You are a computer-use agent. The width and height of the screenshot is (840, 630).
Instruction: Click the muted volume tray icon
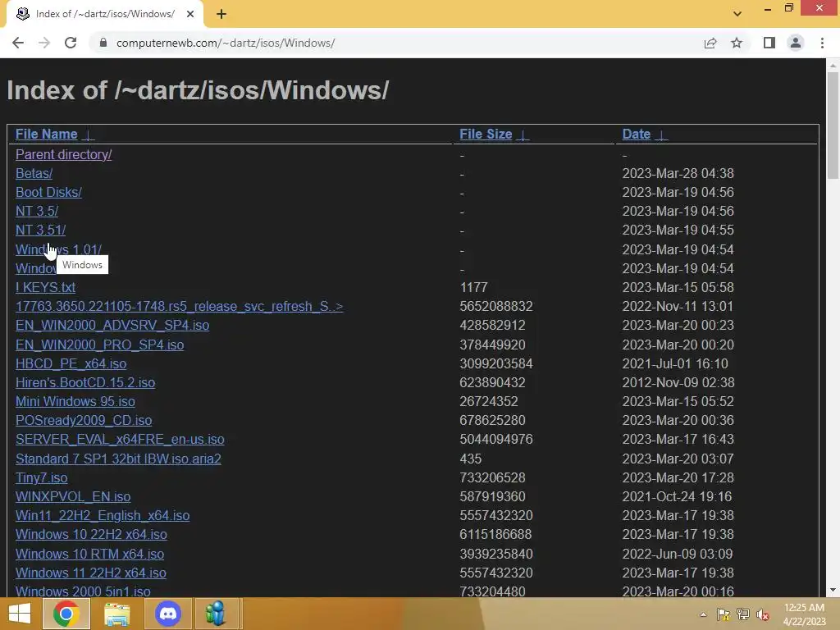click(762, 614)
